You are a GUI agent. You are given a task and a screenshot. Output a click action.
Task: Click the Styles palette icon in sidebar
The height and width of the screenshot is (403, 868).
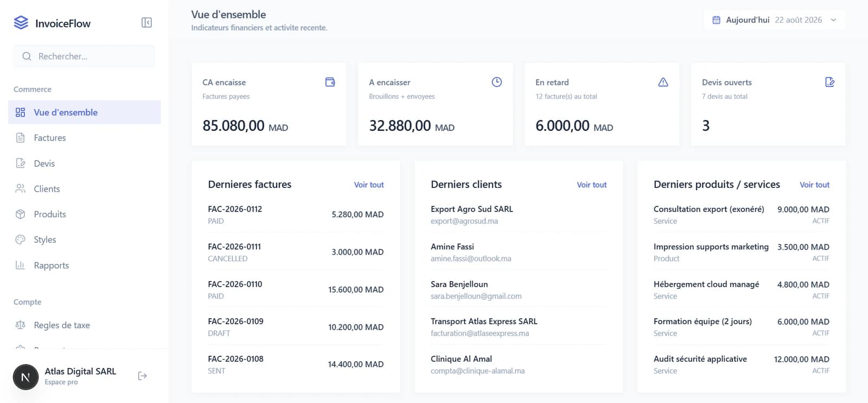coord(21,240)
